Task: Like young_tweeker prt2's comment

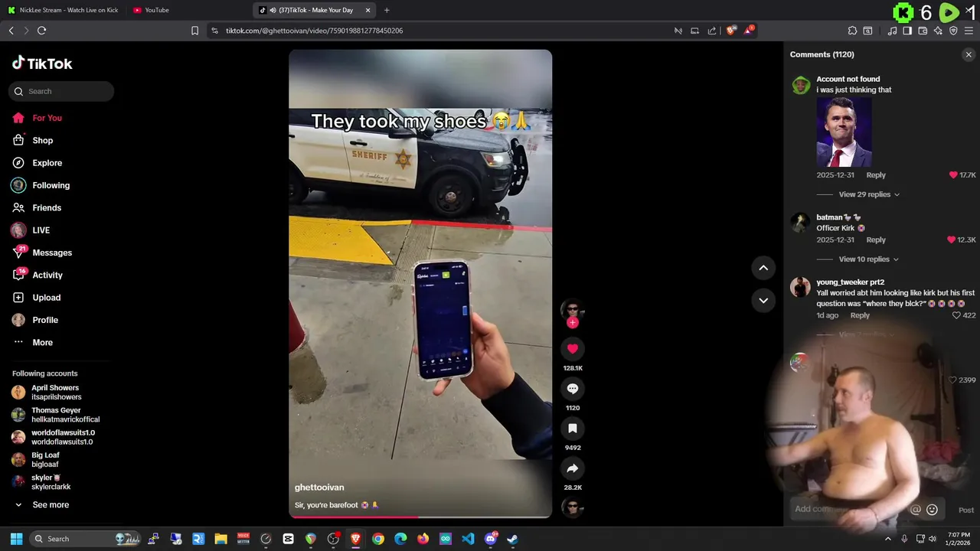Action: pos(956,315)
